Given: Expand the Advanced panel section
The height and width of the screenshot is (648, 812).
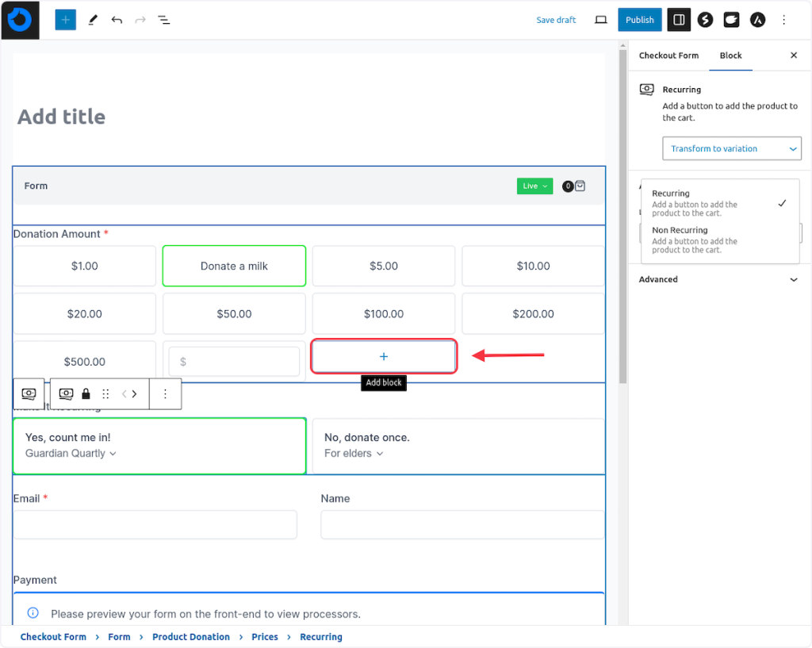Looking at the screenshot, I should click(719, 279).
